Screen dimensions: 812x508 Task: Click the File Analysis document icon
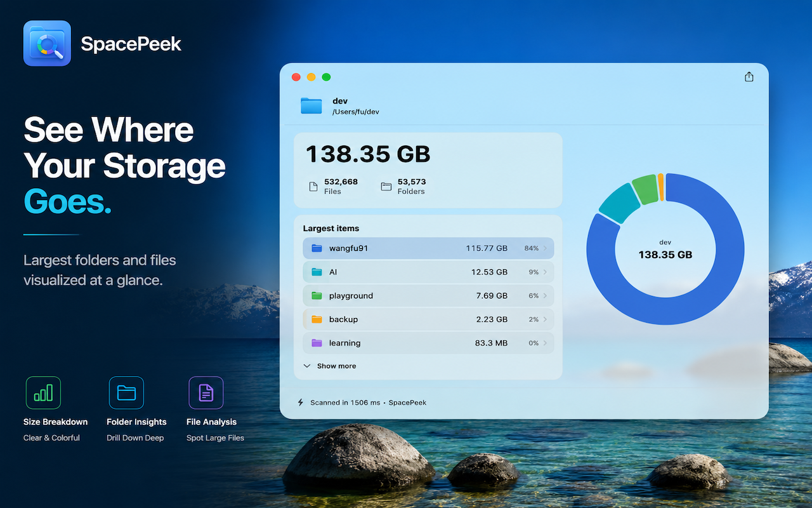(206, 392)
